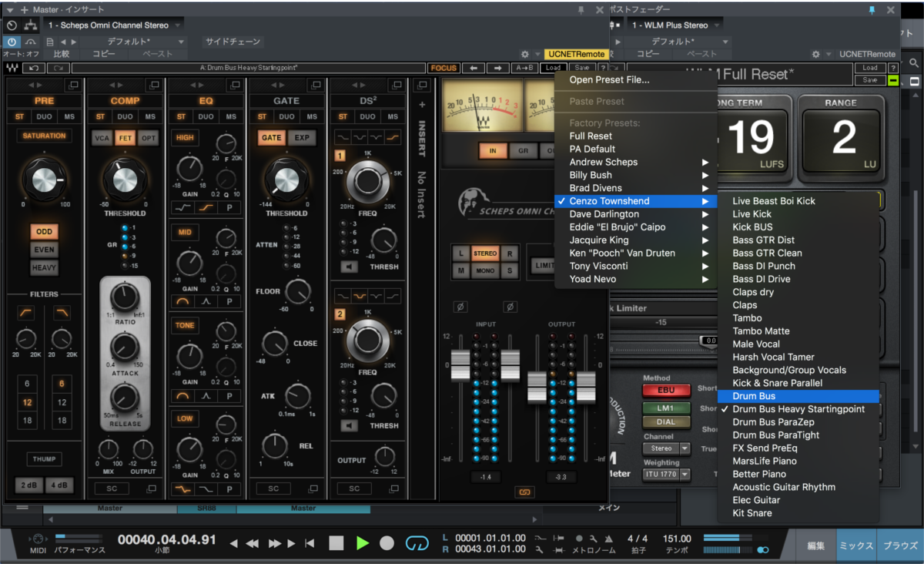Click the サイドチェーン sidechain button
Viewport: 924px width, 564px height.
point(233,42)
